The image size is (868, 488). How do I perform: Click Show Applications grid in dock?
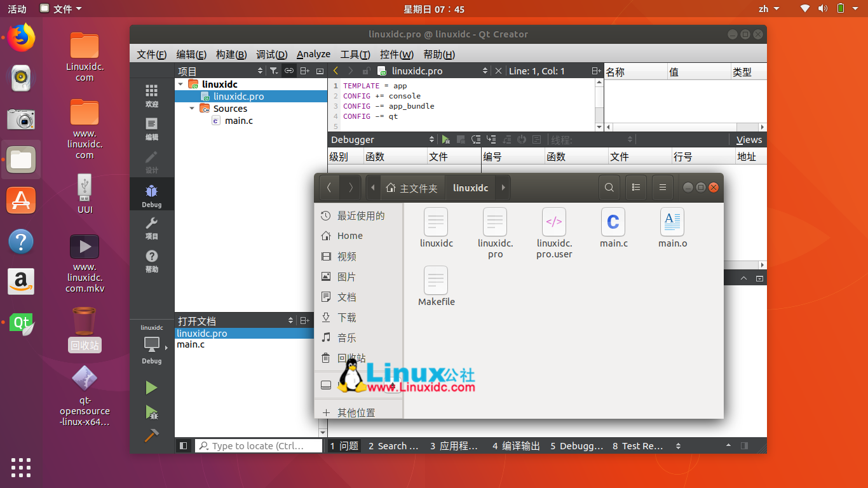[21, 467]
